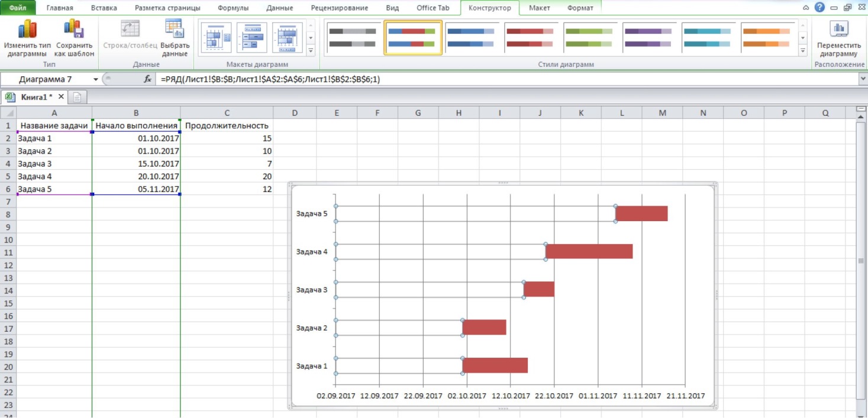Click the select-all corner of the sheet
The width and height of the screenshot is (868, 418).
pos(8,113)
